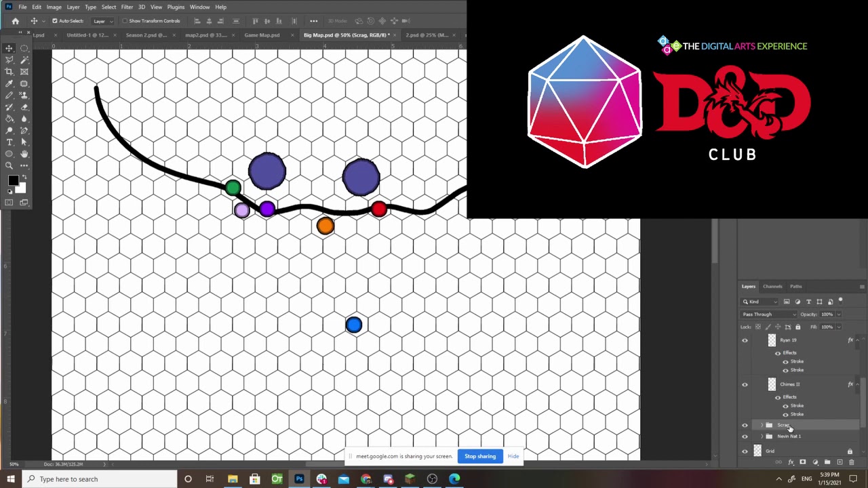Expand the Scrag group
The image size is (868, 488).
point(762,426)
